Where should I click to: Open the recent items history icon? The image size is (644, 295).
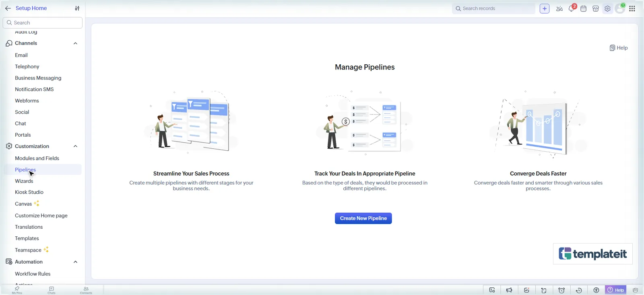point(579,290)
